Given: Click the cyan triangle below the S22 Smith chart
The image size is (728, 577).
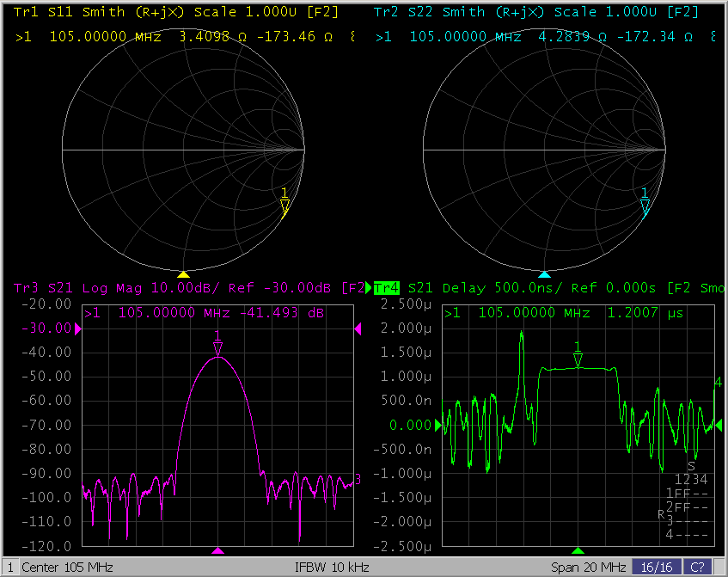Looking at the screenshot, I should (x=543, y=274).
